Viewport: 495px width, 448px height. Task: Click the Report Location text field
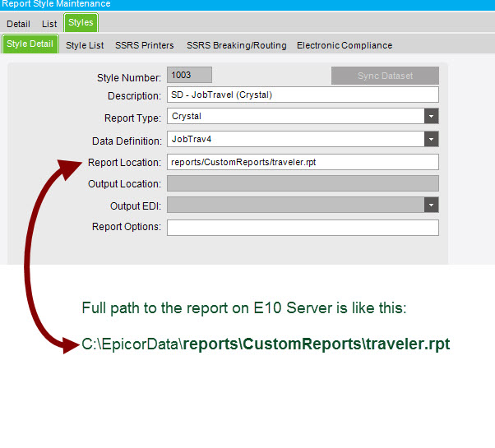click(x=303, y=162)
